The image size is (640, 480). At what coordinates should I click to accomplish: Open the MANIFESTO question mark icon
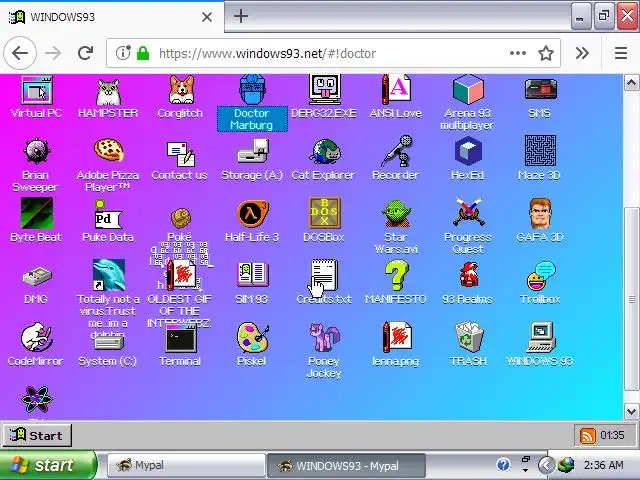point(396,275)
